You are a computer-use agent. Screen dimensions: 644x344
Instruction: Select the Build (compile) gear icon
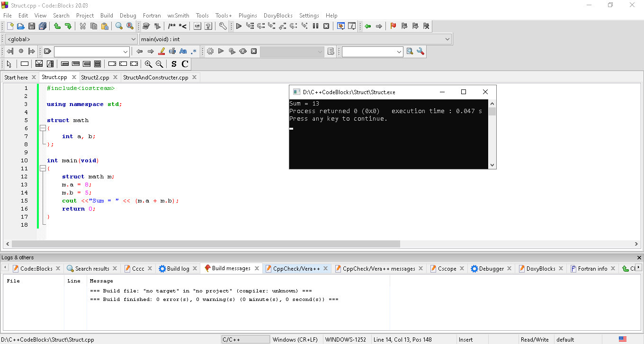[210, 51]
